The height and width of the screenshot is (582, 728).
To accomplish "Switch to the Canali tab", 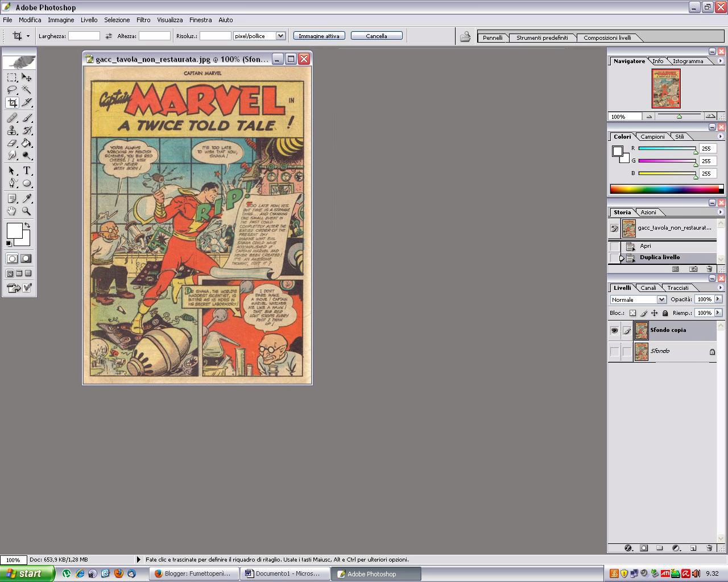I will 648,288.
